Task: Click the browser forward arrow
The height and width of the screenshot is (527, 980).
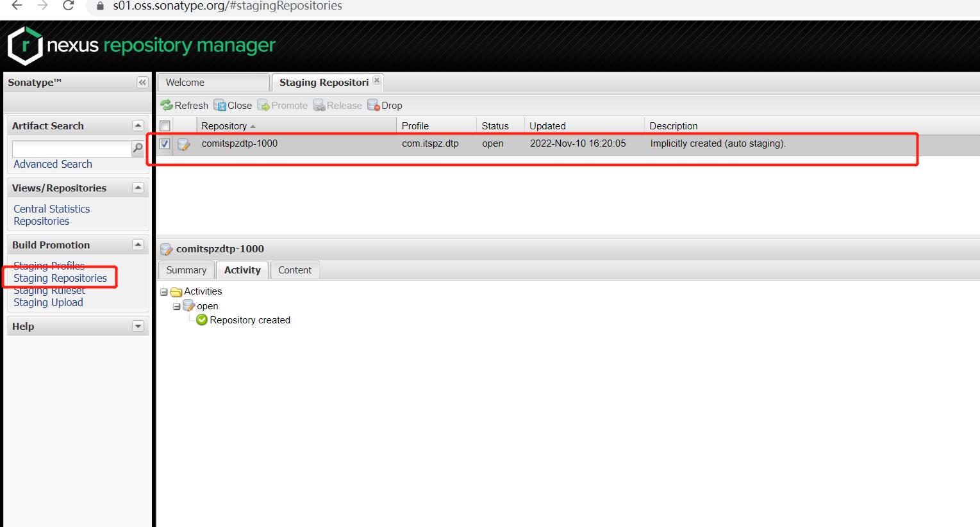Action: (x=42, y=6)
